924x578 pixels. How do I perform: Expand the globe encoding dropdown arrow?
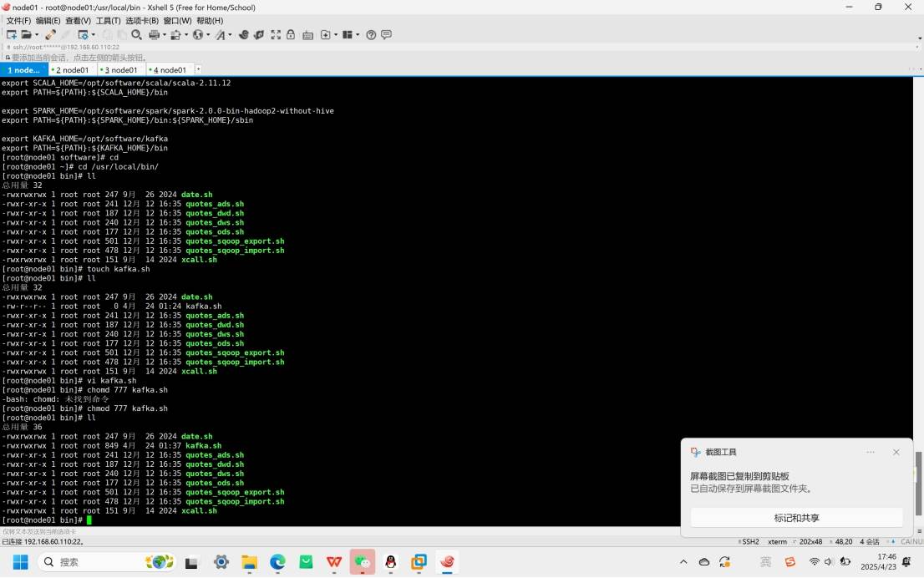click(207, 35)
